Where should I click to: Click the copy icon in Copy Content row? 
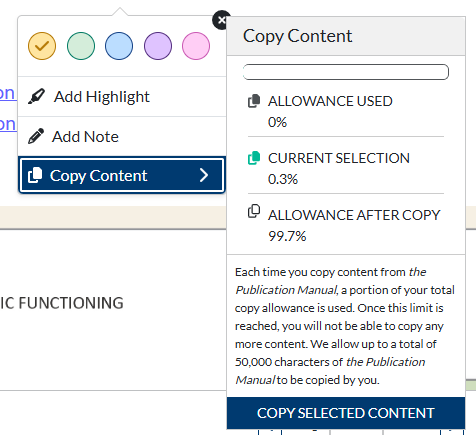pos(35,175)
